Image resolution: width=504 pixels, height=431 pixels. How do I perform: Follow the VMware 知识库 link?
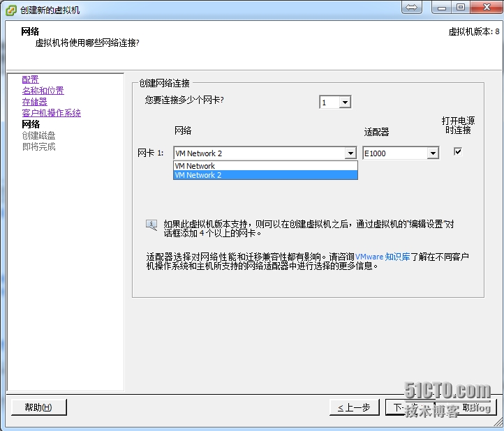383,257
